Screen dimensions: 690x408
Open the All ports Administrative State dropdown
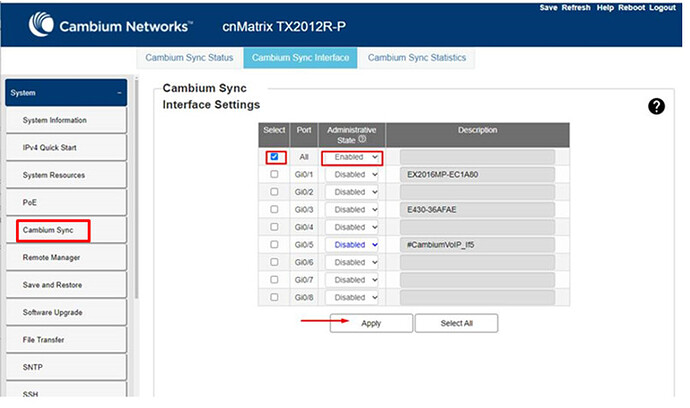click(x=352, y=157)
